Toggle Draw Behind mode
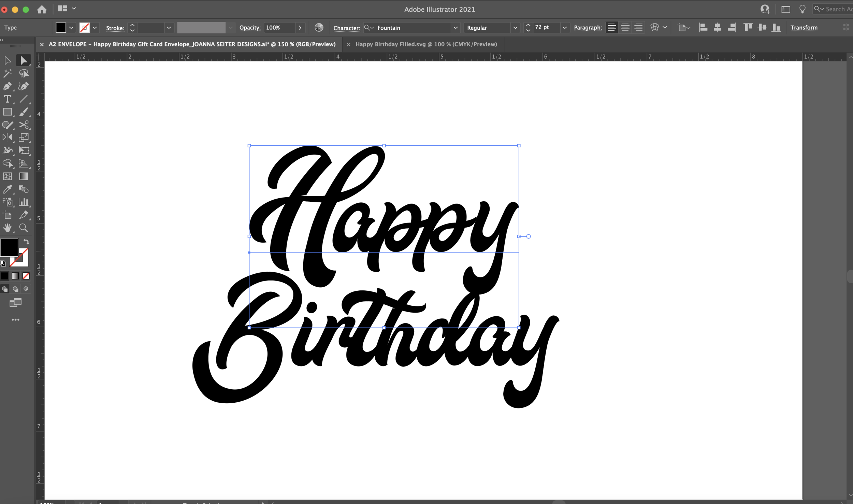853x504 pixels. (x=15, y=289)
